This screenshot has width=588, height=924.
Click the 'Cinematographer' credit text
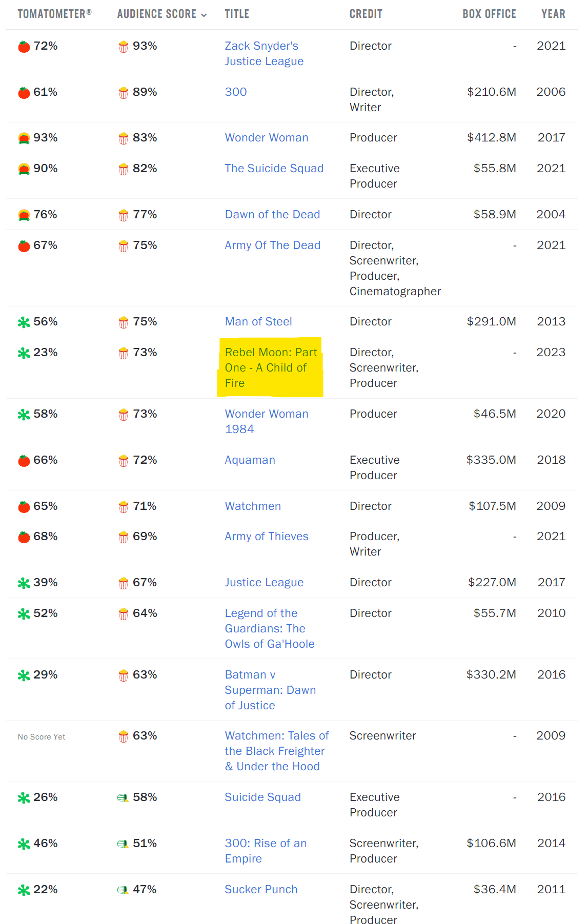(395, 291)
